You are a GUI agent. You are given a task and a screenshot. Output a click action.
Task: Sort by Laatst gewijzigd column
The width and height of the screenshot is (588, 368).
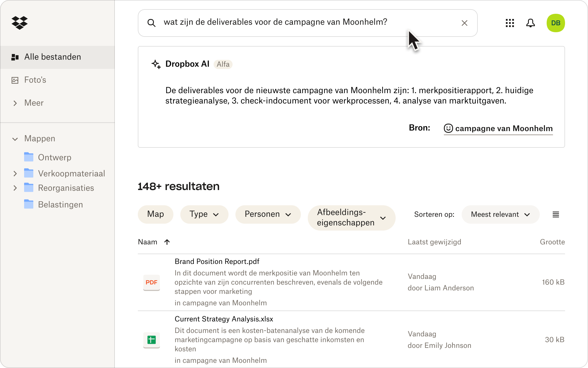(x=434, y=242)
